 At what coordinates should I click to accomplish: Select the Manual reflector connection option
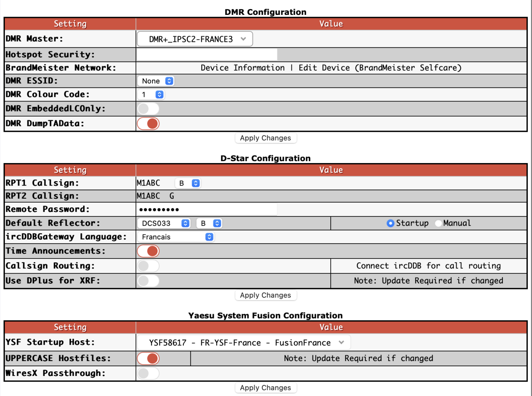438,223
